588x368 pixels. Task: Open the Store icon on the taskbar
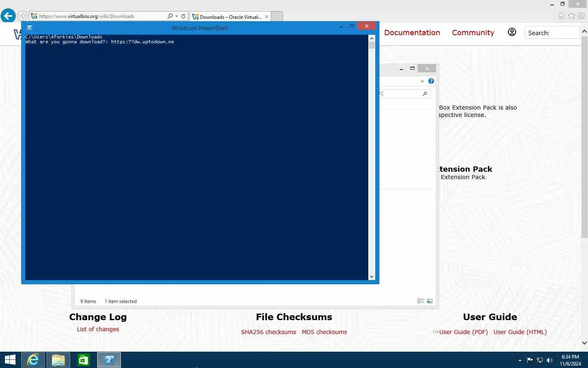tap(83, 360)
